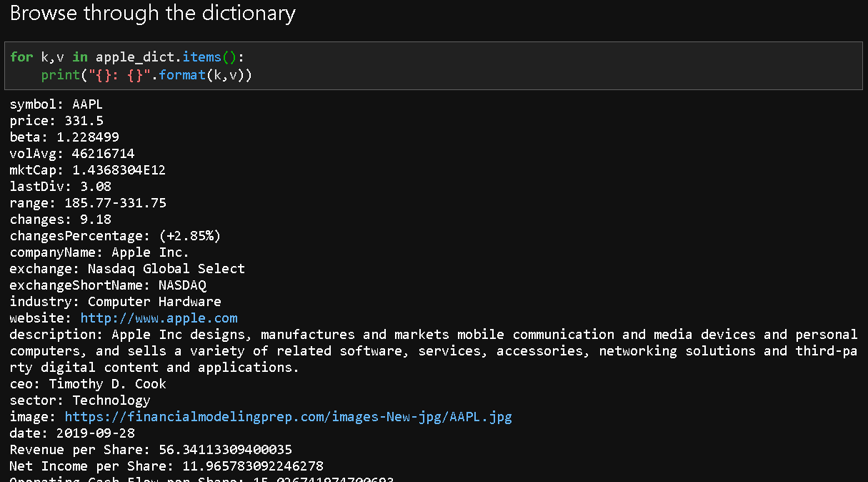The image size is (868, 482).
Task: Select the 'ceo: Timothy D. Cook' line
Action: (87, 384)
